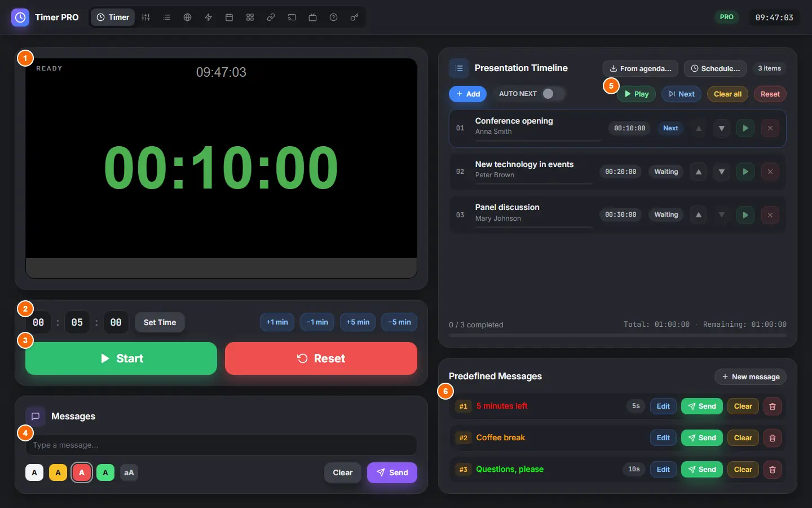Select the red message color swatch
The image size is (812, 508).
tap(82, 472)
